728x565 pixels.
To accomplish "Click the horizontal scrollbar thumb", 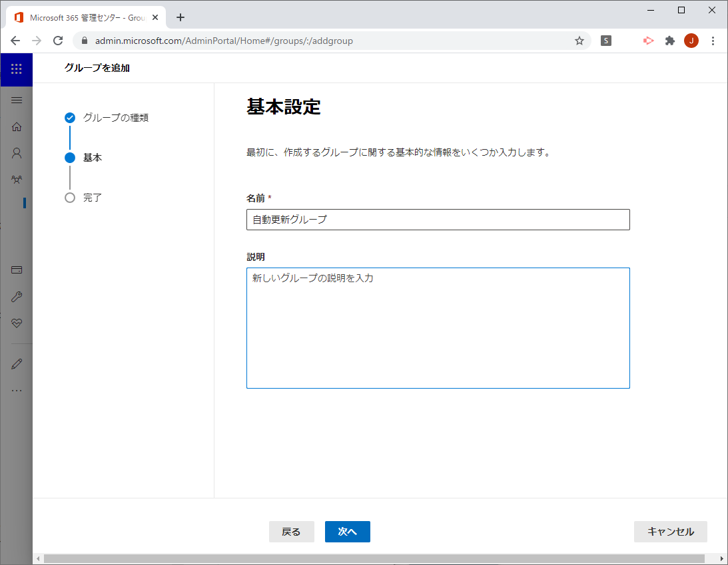I will [374, 558].
